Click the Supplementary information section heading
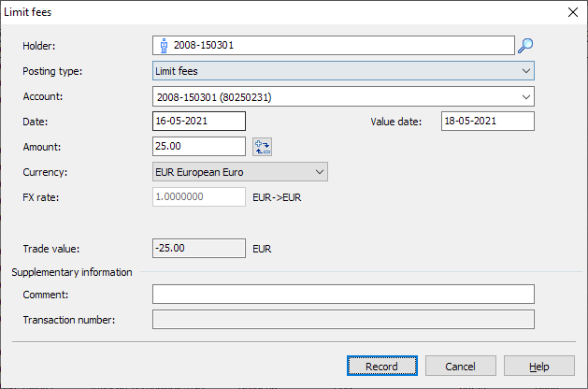Image resolution: width=588 pixels, height=389 pixels. pos(72,272)
